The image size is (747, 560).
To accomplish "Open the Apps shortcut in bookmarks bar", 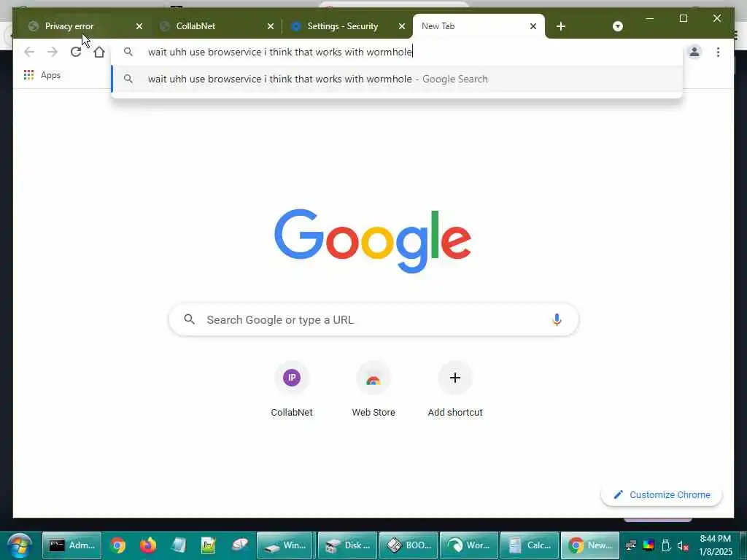I will coord(42,75).
